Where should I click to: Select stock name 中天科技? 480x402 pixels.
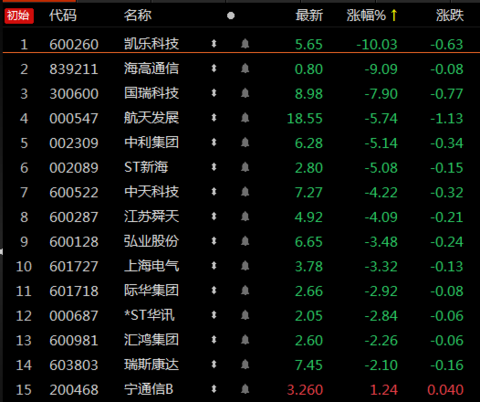[152, 192]
